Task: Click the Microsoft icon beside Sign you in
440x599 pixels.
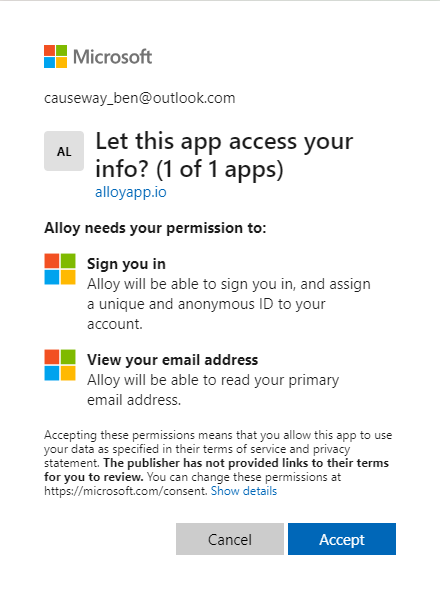Action: 60,269
